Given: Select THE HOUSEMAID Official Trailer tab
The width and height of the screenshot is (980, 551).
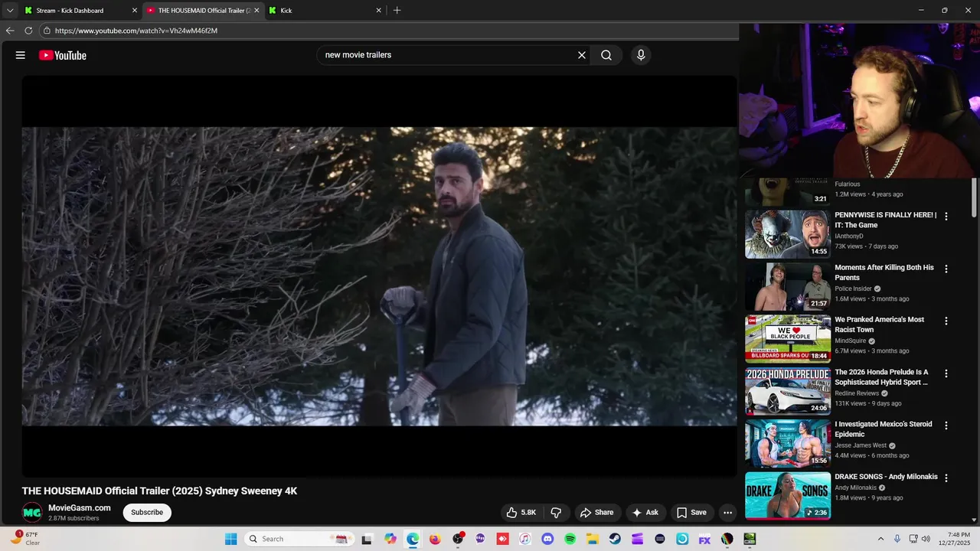Looking at the screenshot, I should 203,11.
